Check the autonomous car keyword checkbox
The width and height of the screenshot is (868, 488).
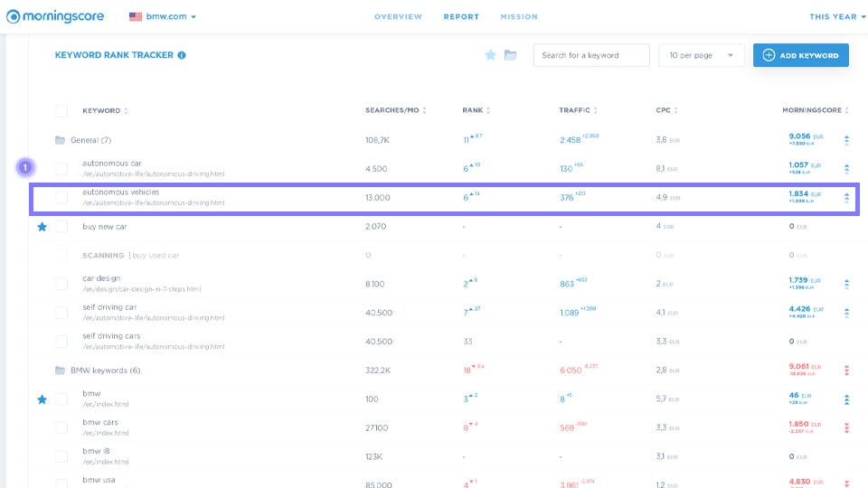tap(61, 168)
